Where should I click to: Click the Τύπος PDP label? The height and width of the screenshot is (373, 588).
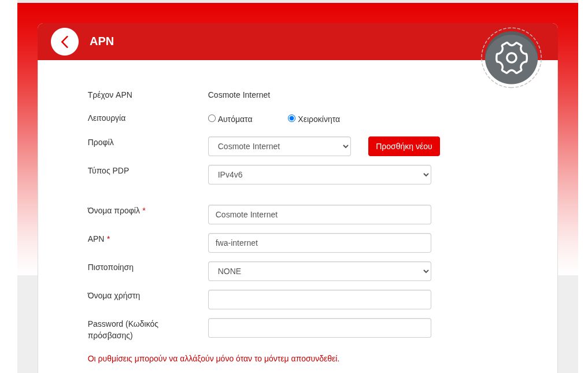[x=108, y=171]
